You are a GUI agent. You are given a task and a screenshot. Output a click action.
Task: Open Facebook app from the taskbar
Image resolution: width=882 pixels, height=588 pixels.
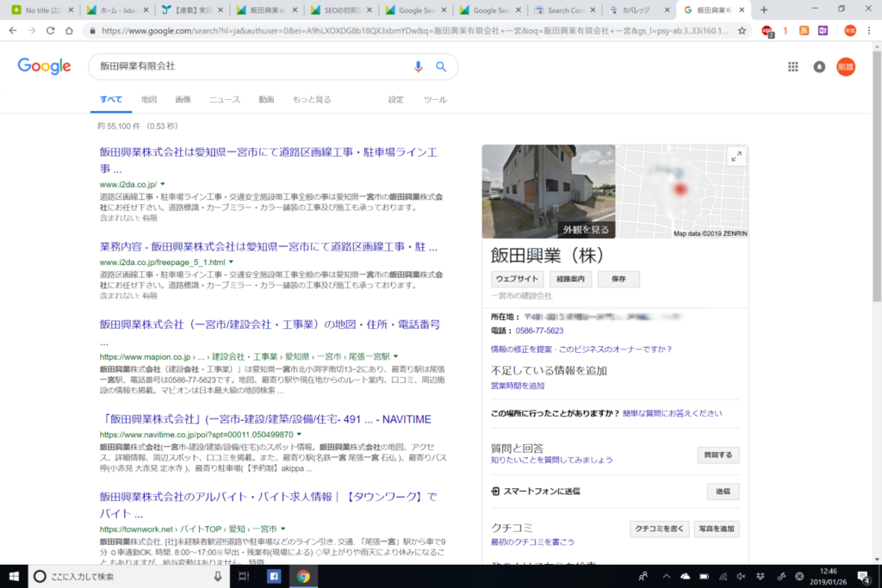(x=274, y=576)
